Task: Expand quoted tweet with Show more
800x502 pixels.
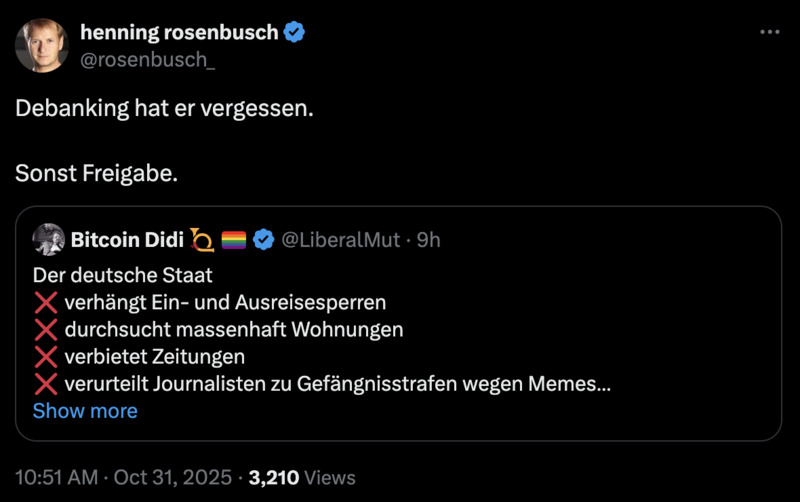Action: click(85, 411)
